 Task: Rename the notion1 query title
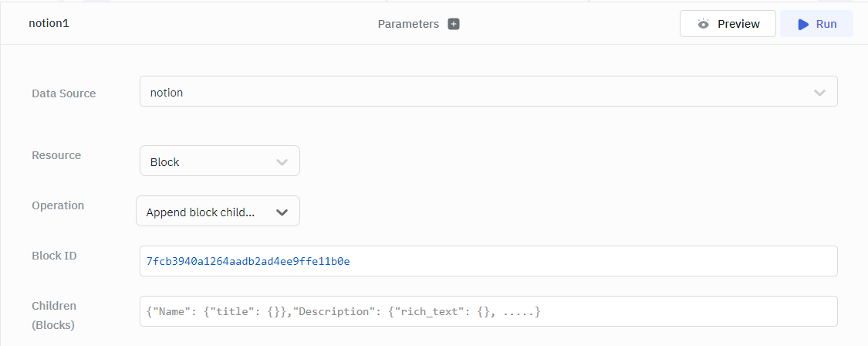[x=49, y=23]
